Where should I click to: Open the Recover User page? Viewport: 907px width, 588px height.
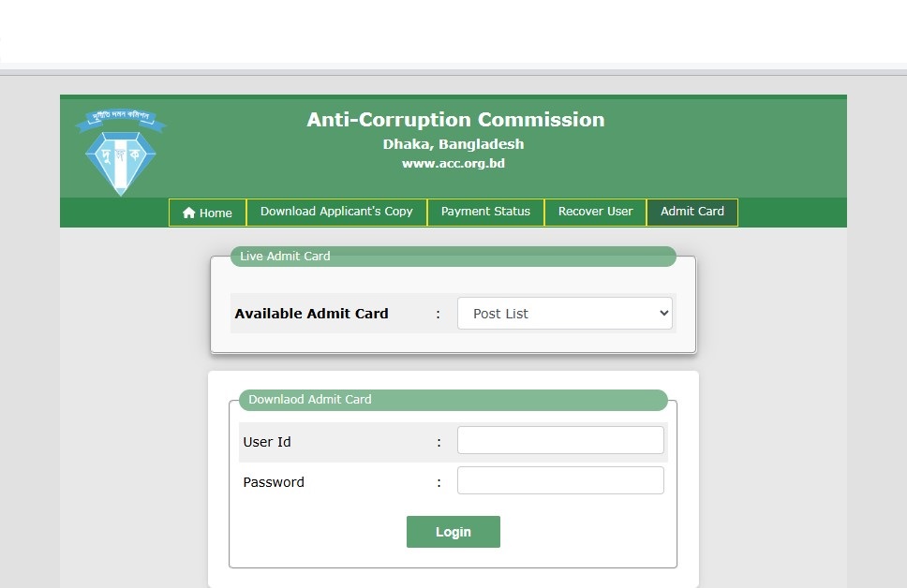point(595,212)
